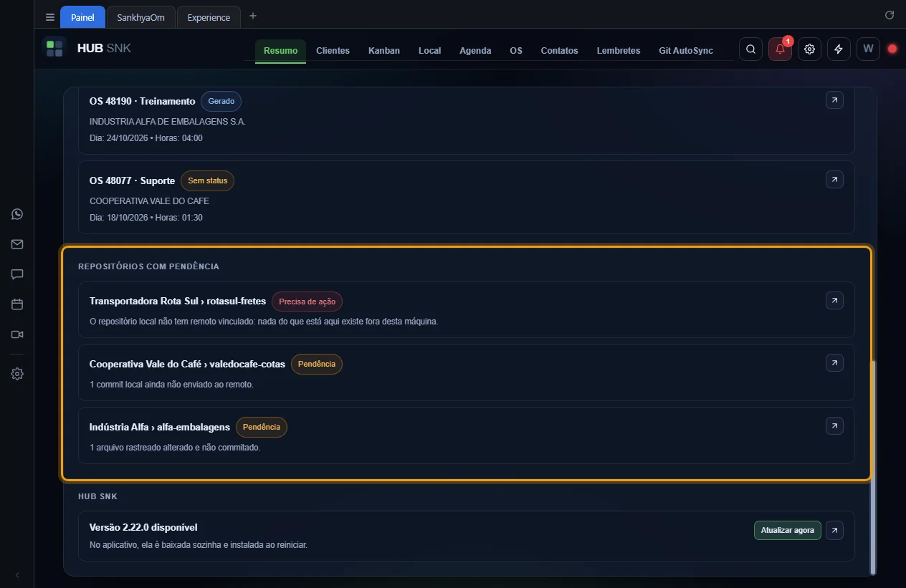Open the W user avatar button
The image size is (906, 588).
pos(869,49)
